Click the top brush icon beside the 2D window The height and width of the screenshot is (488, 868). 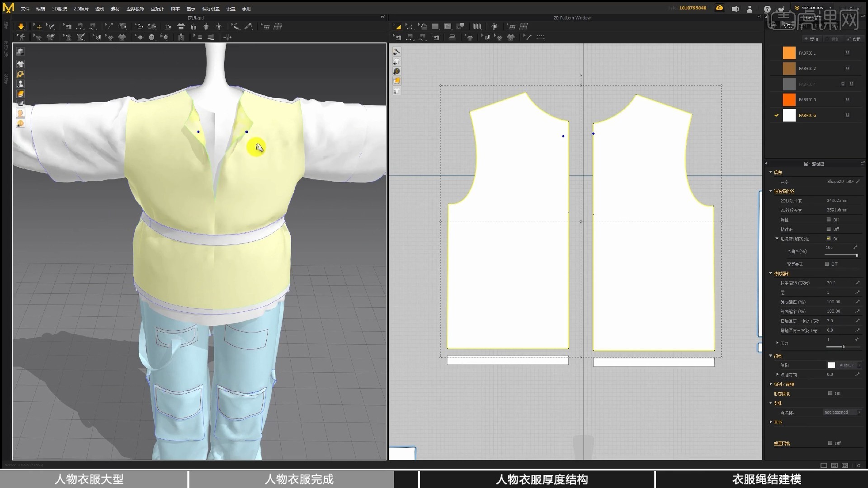click(396, 51)
